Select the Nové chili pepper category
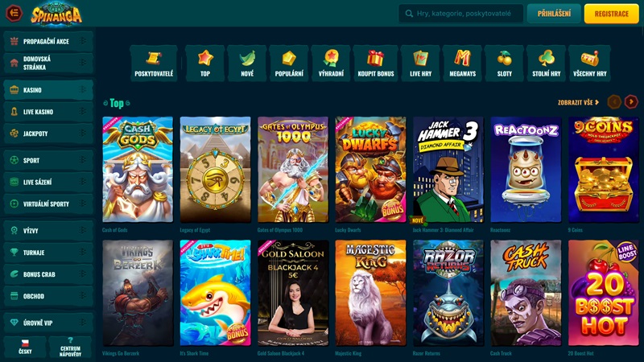Image resolution: width=644 pixels, height=362 pixels. [x=247, y=58]
